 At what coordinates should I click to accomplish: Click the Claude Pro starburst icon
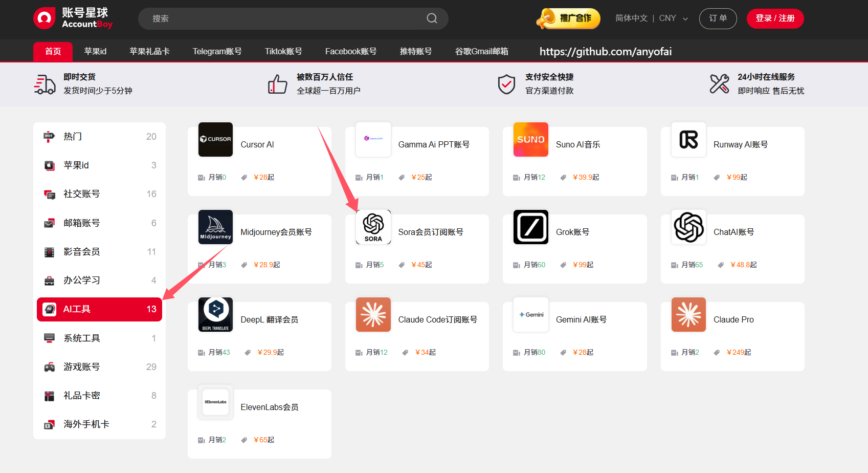(688, 314)
